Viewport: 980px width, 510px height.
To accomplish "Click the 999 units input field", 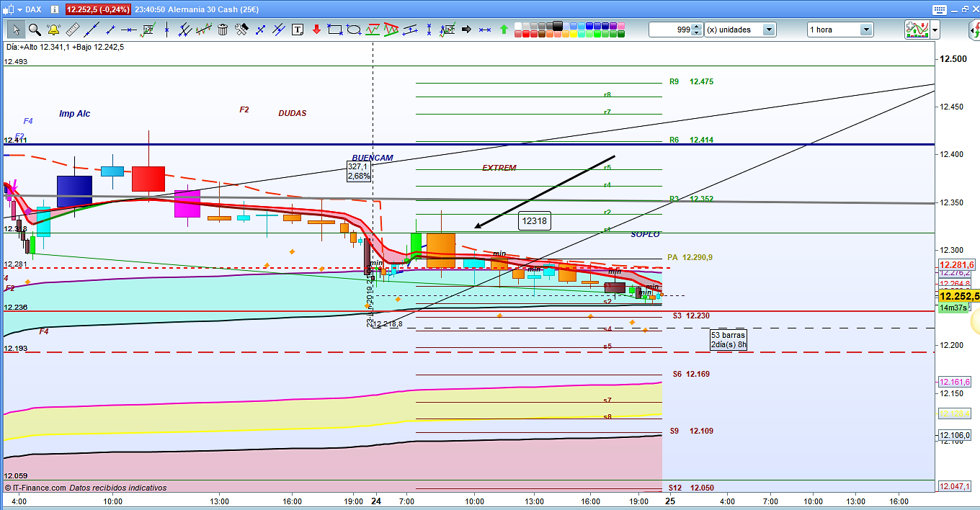I will coord(669,30).
